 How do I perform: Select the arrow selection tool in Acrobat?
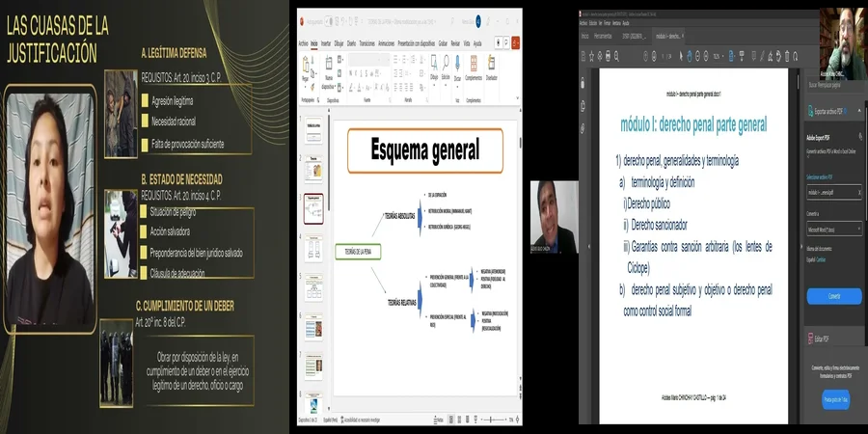pyautogui.click(x=682, y=56)
